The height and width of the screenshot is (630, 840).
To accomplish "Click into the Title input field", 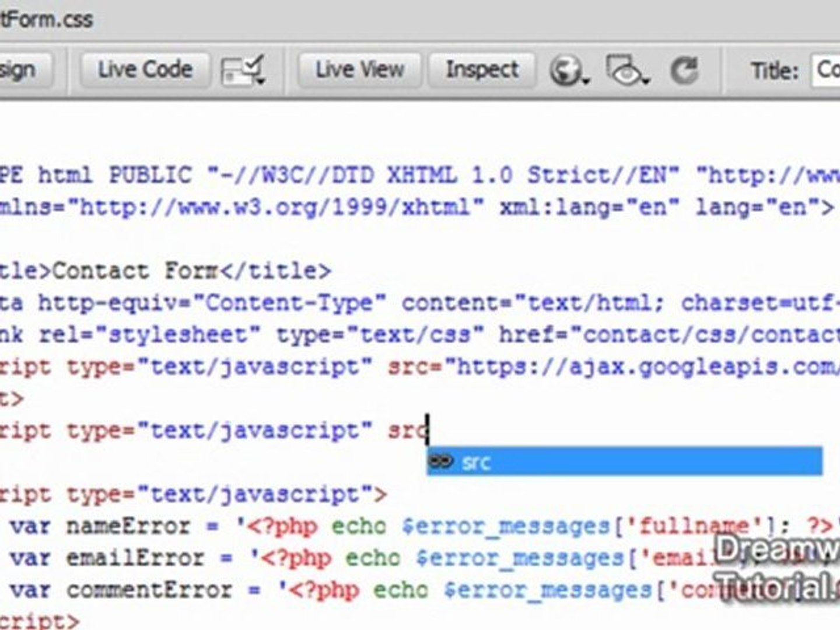I will [825, 71].
